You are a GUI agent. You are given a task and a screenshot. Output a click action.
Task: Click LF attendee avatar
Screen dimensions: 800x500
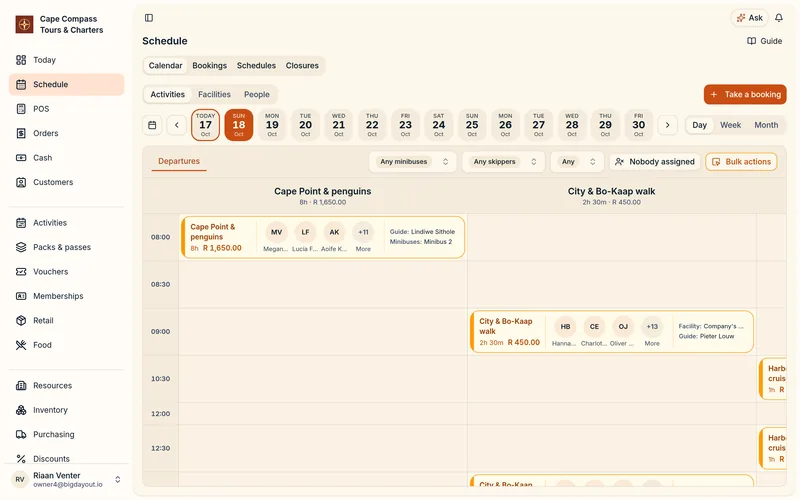click(x=305, y=232)
